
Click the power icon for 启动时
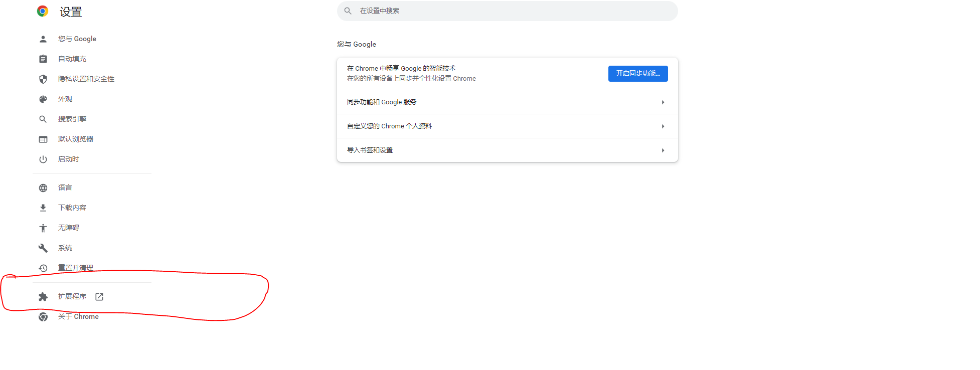[x=43, y=159]
